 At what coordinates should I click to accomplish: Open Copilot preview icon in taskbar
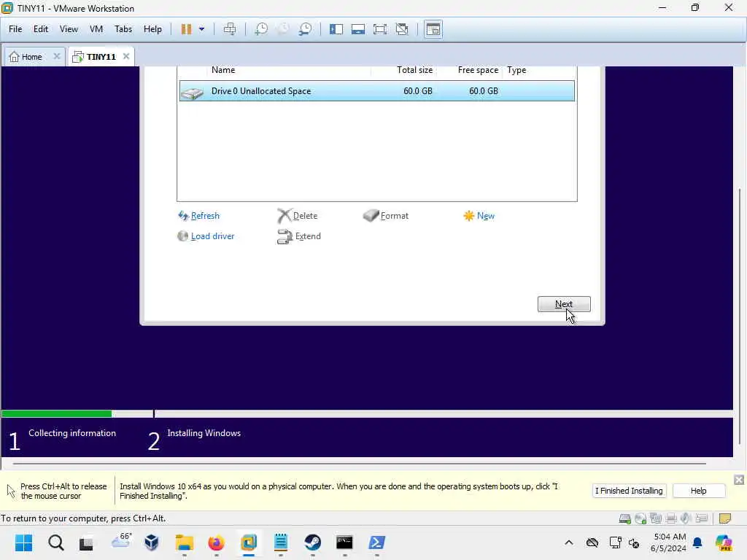(x=724, y=542)
